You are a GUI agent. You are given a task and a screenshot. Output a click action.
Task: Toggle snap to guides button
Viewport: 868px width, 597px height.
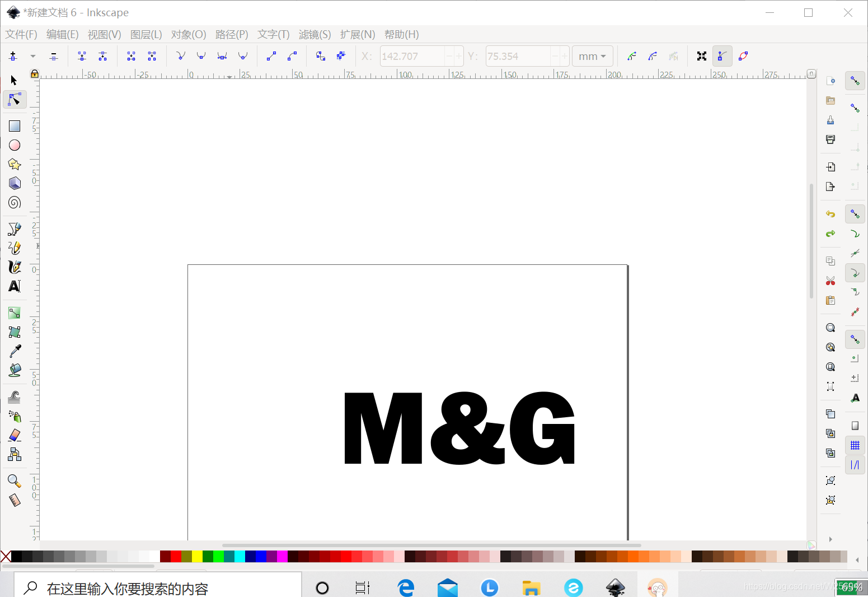pos(855,465)
